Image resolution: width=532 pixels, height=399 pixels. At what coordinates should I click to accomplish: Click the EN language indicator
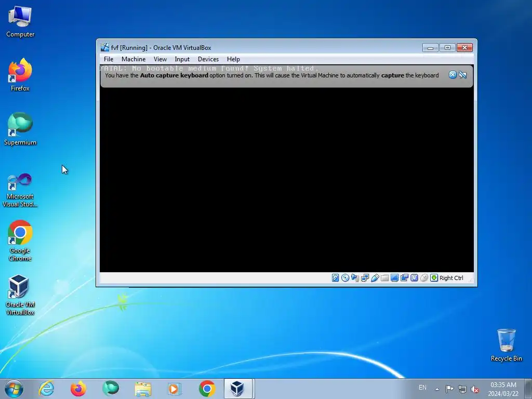422,388
